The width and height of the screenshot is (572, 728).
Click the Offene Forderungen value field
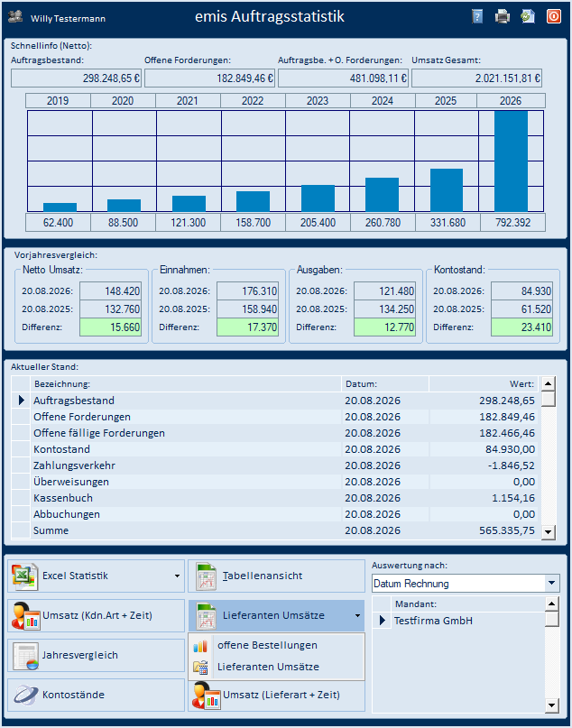pyautogui.click(x=209, y=78)
